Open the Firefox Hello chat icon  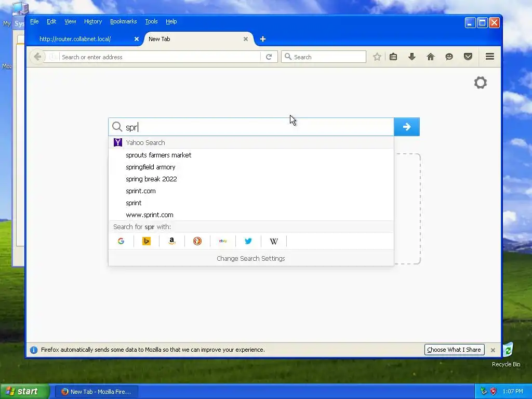[x=449, y=57]
